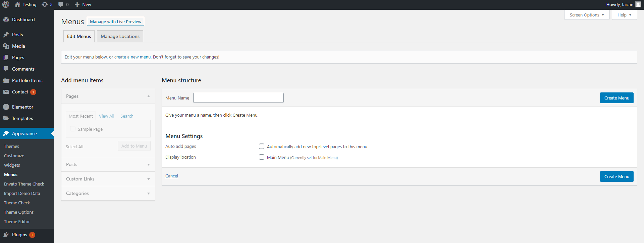The image size is (644, 243).
Task: Tick the Sample Page checkbox
Action: coord(73,129)
